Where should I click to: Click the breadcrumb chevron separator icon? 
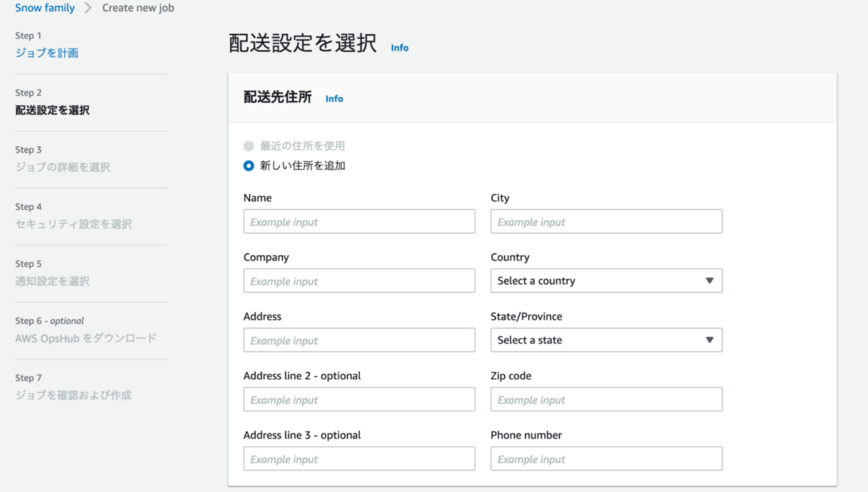88,8
